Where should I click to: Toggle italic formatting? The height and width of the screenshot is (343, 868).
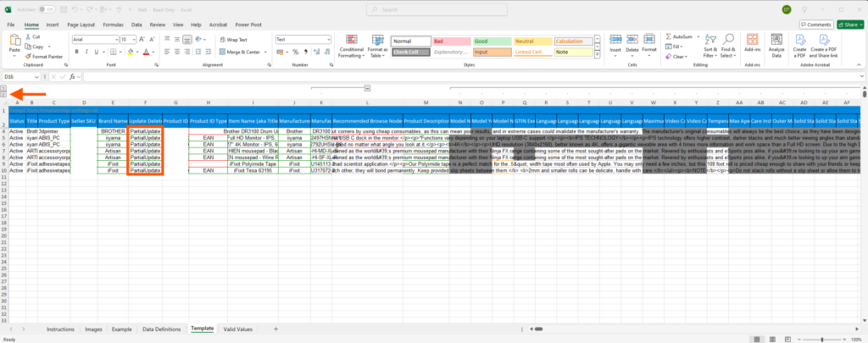(x=87, y=52)
